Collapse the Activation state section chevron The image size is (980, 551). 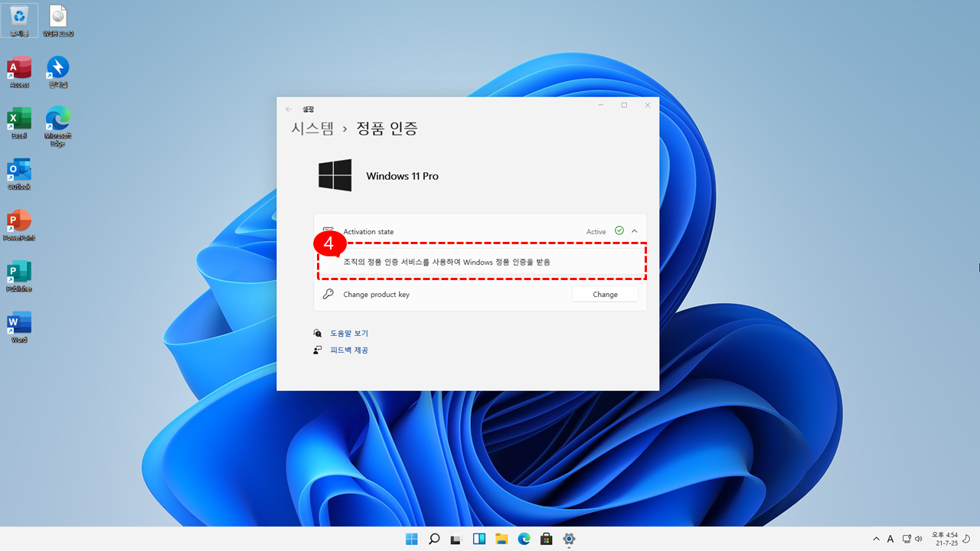click(635, 231)
